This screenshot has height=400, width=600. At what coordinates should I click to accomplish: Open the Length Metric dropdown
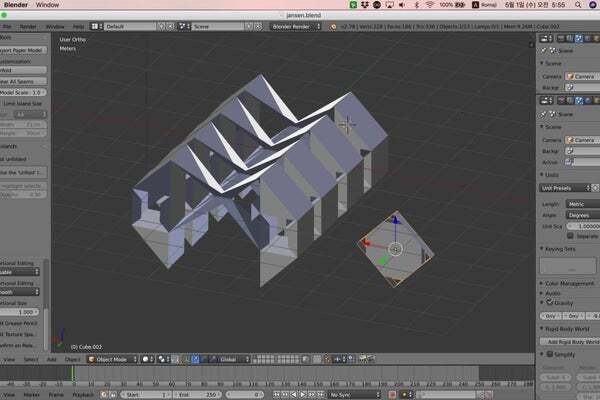[x=583, y=204]
